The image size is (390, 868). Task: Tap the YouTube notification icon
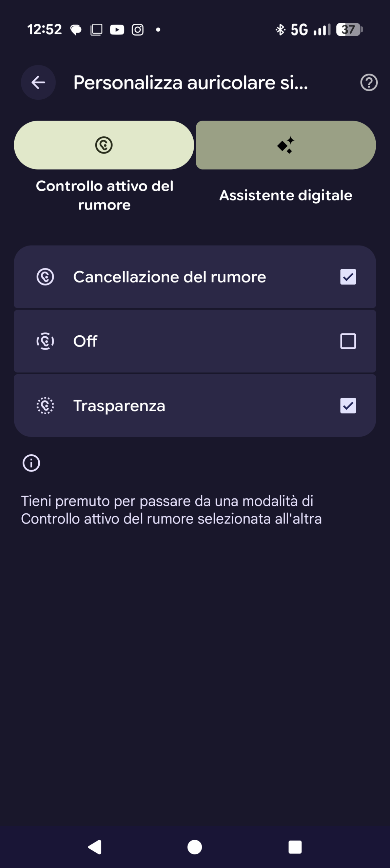pos(117,30)
